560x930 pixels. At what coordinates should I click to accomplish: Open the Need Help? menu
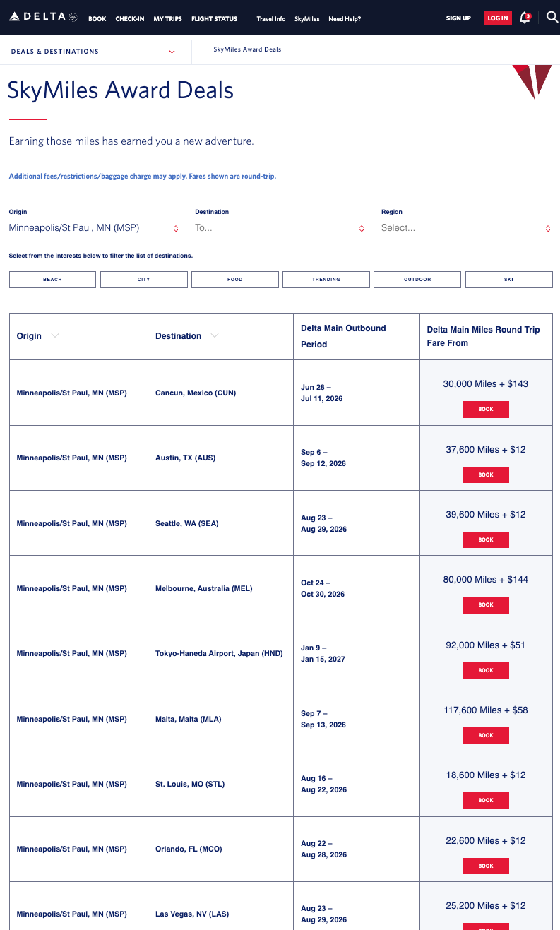click(345, 18)
